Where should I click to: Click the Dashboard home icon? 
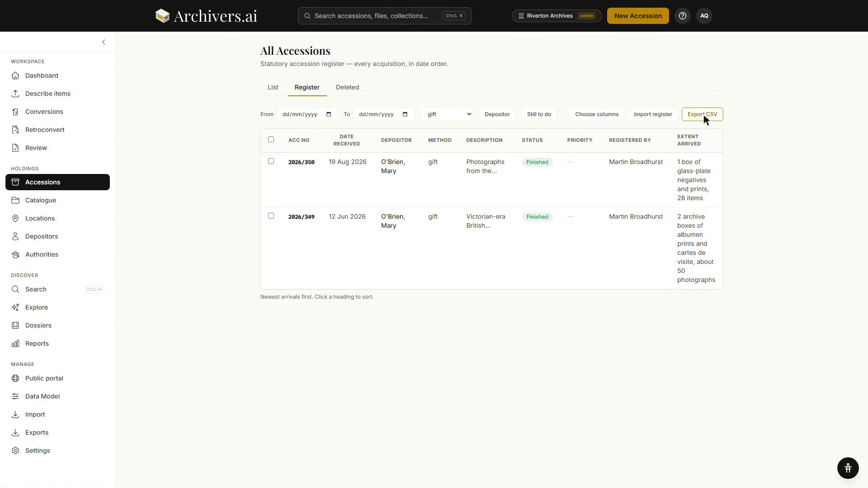15,75
